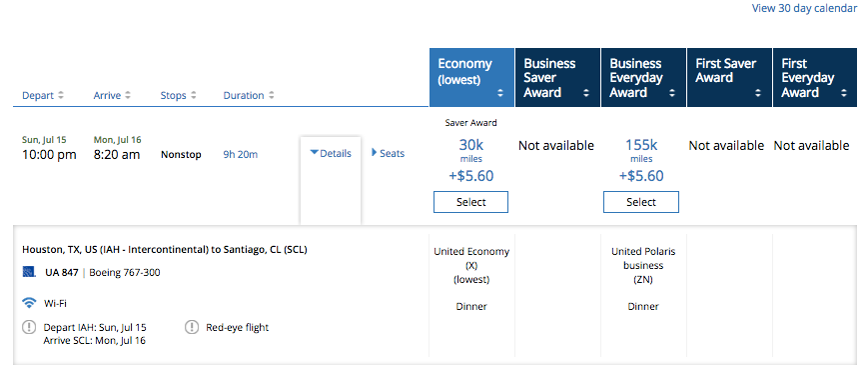
Task: Collapse the flight Details panel
Action: click(331, 153)
